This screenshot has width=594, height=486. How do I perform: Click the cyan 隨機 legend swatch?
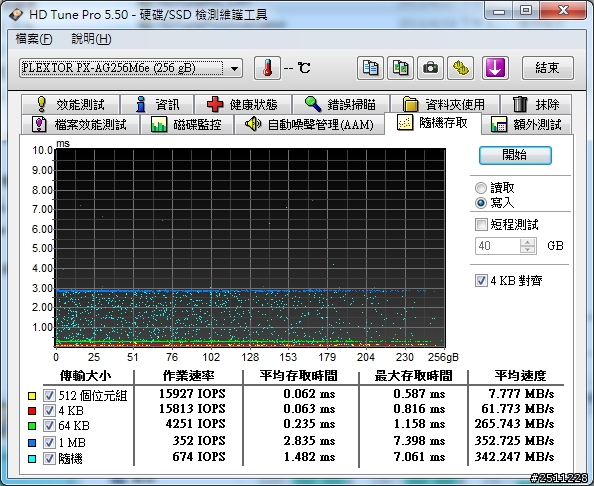pyautogui.click(x=32, y=459)
